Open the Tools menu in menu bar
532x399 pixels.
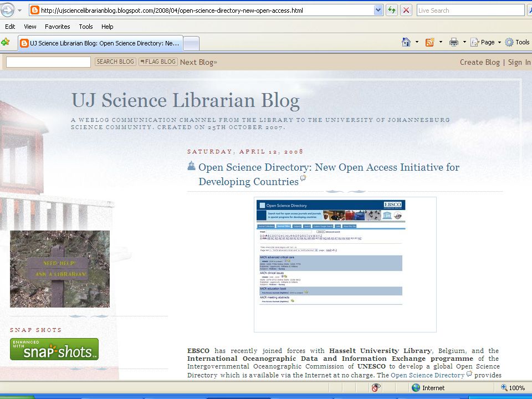pyautogui.click(x=86, y=27)
